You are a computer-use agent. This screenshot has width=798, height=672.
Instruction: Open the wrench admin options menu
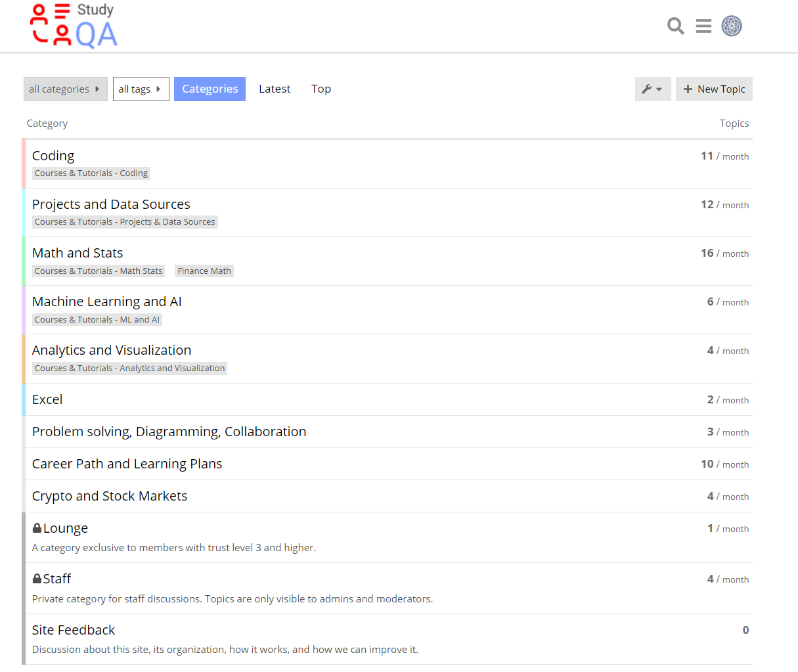click(x=652, y=89)
